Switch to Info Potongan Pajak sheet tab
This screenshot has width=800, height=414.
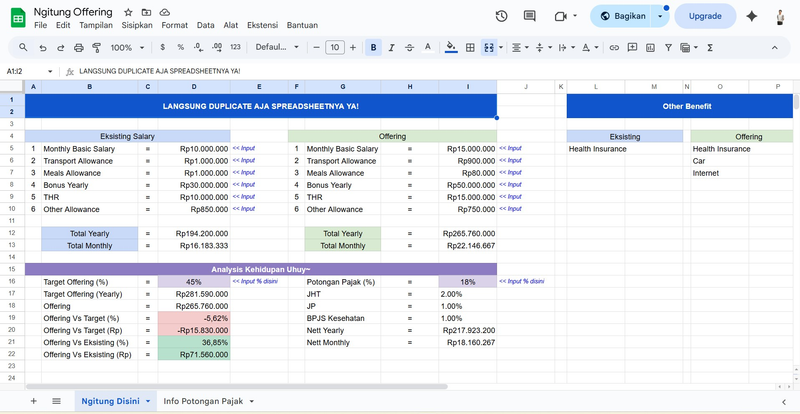coord(203,400)
